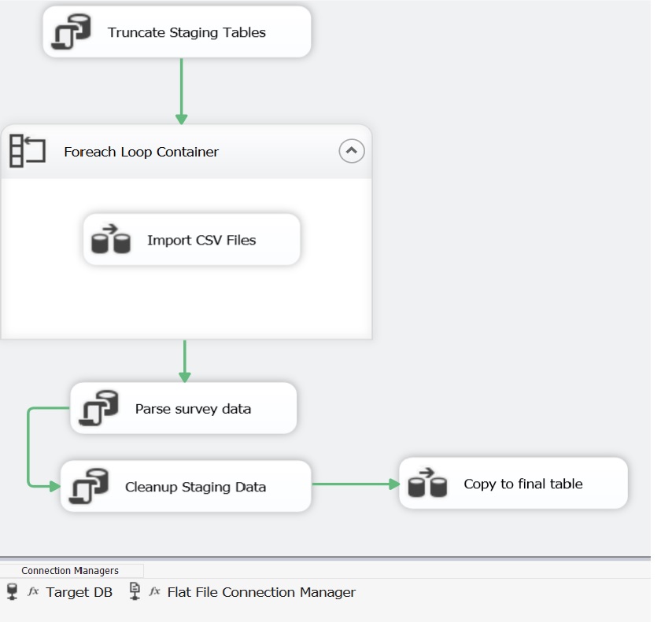Click the fx icon beside Flat File Connection Manager
This screenshot has width=672, height=622.
click(x=155, y=592)
